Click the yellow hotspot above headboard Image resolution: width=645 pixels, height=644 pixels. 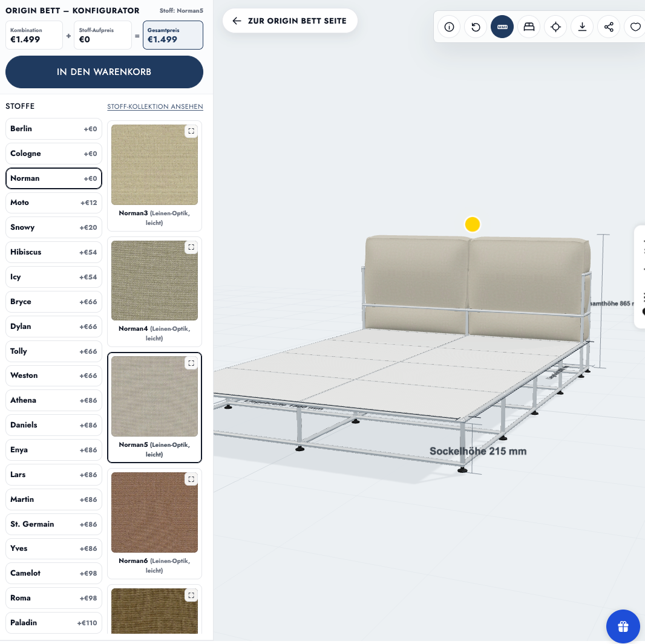472,224
